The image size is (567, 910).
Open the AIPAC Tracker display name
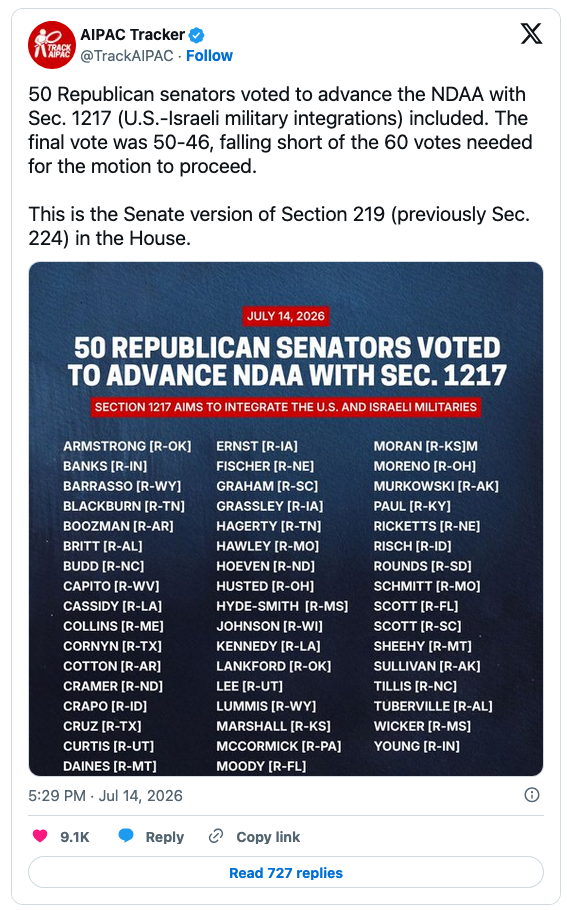132,35
